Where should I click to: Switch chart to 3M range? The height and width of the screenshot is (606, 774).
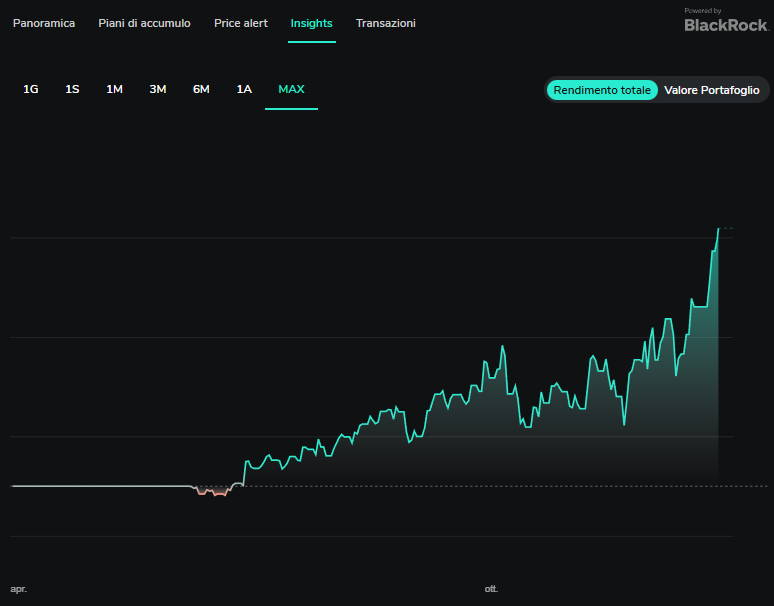[158, 89]
